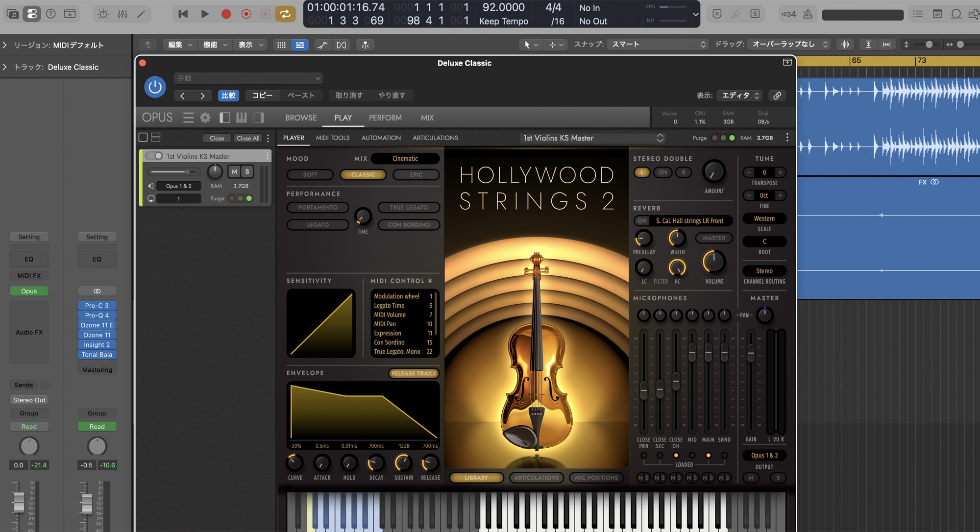Toggle plugin power bypass button
980x532 pixels.
pyautogui.click(x=155, y=87)
